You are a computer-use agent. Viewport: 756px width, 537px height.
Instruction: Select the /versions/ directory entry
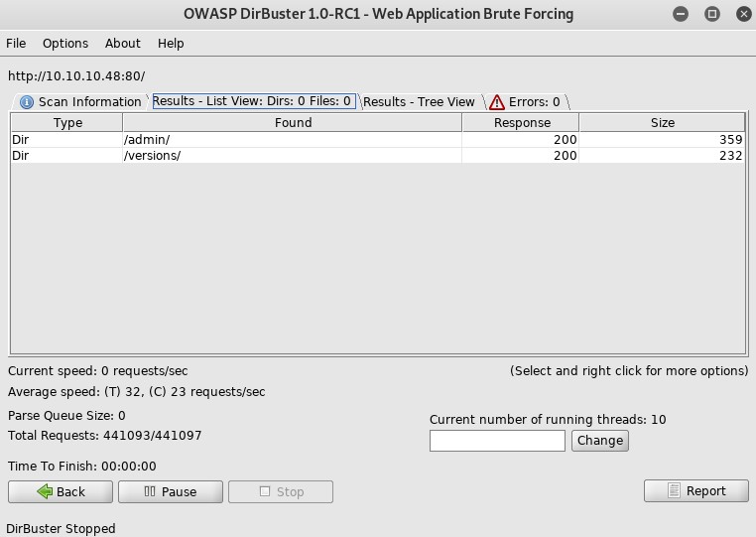[292, 156]
